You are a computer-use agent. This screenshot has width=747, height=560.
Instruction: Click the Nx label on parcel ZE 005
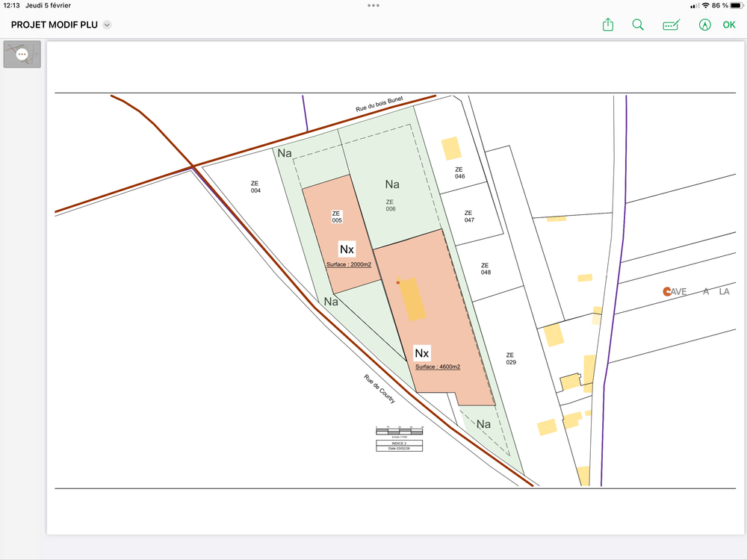[x=347, y=249]
